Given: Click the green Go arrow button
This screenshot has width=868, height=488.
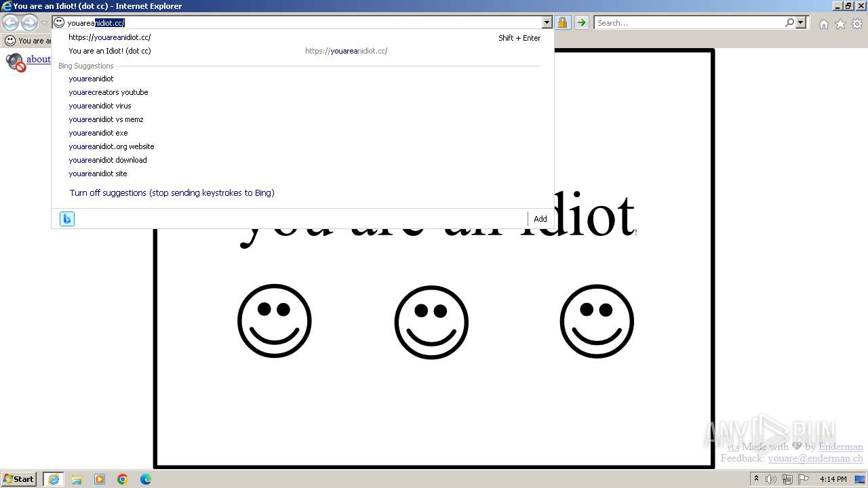Looking at the screenshot, I should 581,23.
